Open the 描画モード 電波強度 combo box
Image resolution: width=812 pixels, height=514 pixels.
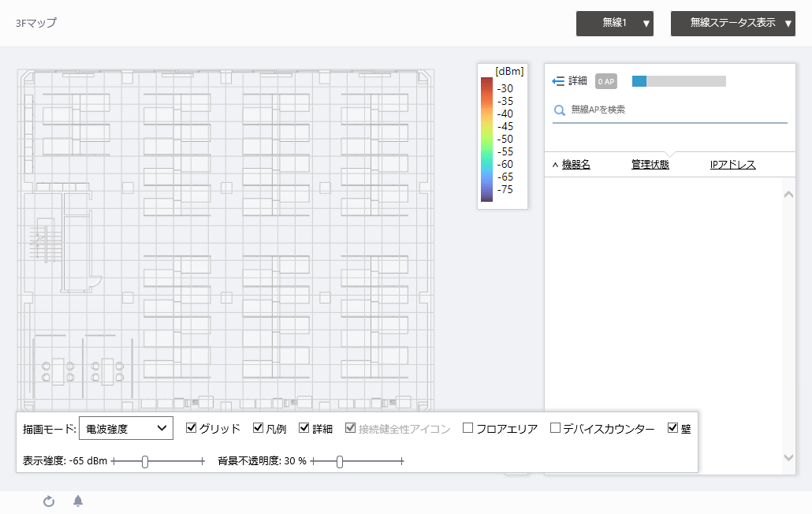click(x=126, y=429)
